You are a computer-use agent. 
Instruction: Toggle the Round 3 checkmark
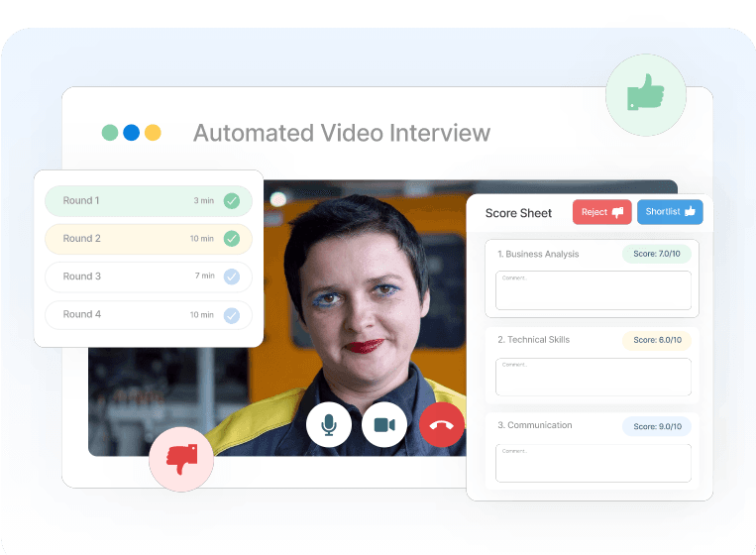click(232, 277)
